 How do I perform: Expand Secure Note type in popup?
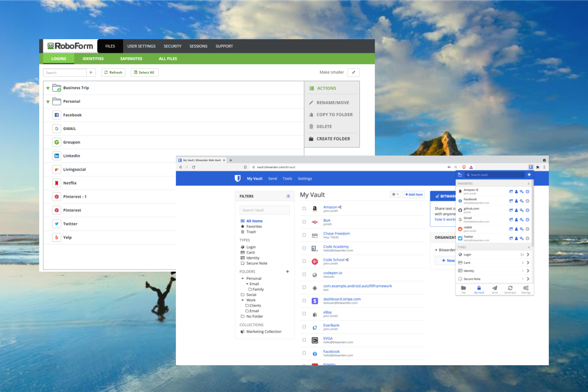(x=528, y=279)
